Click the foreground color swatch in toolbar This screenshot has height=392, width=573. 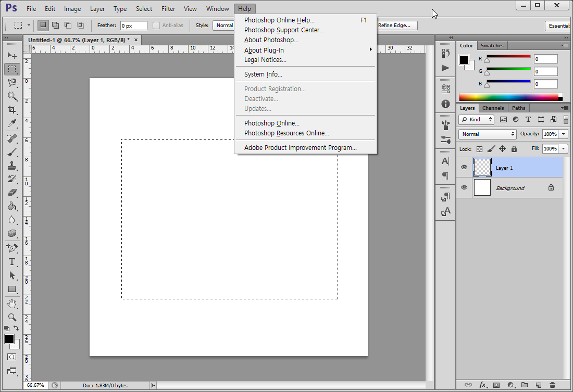9,339
